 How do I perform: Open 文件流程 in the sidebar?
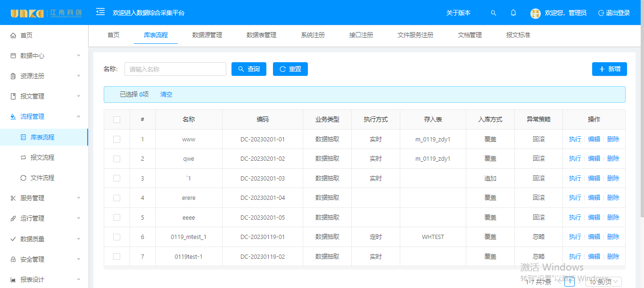point(42,178)
